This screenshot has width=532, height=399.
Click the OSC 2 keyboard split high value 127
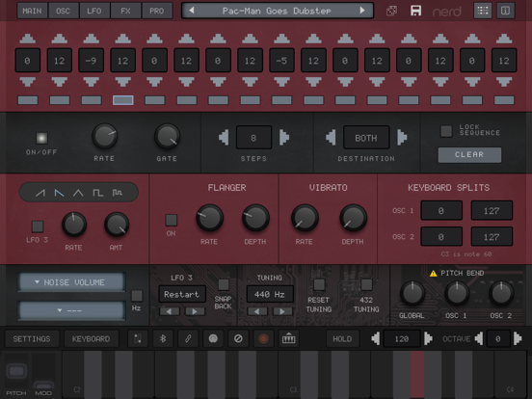pyautogui.click(x=492, y=236)
